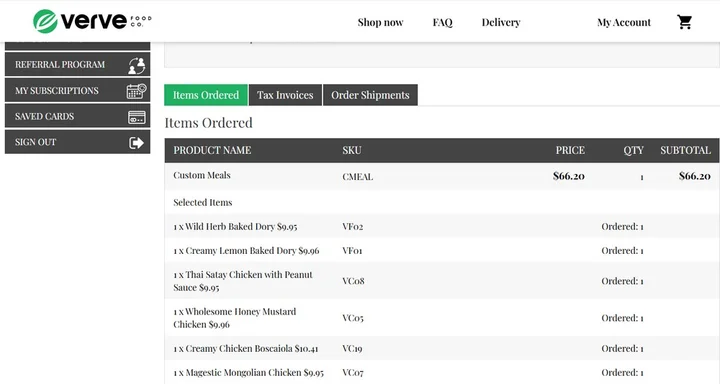The height and width of the screenshot is (384, 720).
Task: Click the CMEAL SKU cell
Action: click(358, 177)
